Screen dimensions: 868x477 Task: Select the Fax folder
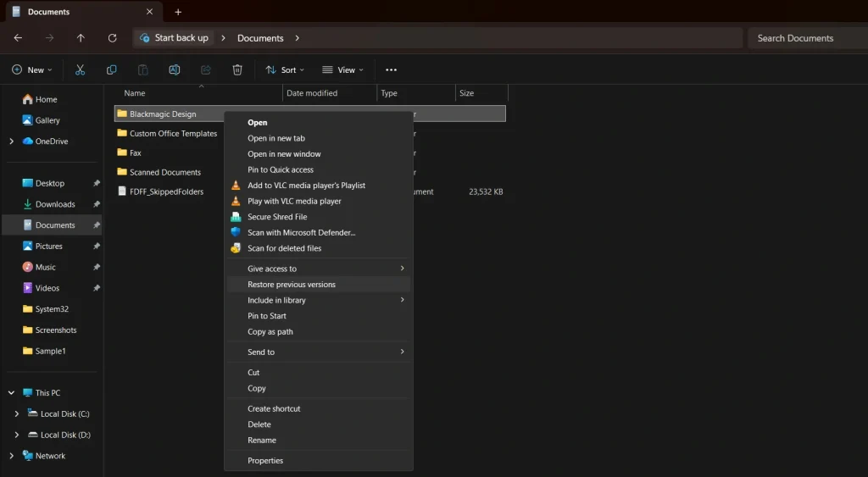pyautogui.click(x=130, y=153)
